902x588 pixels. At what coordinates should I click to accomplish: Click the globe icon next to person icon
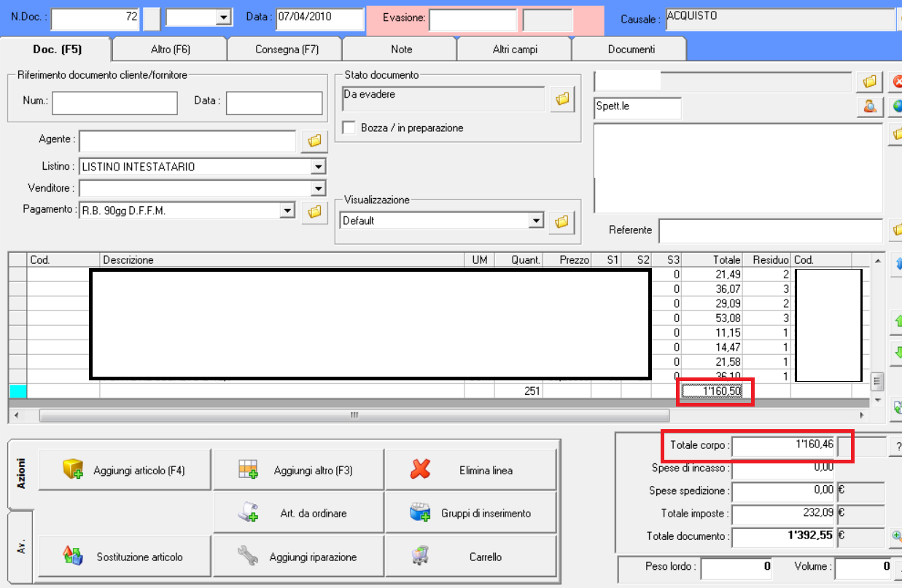click(x=897, y=106)
